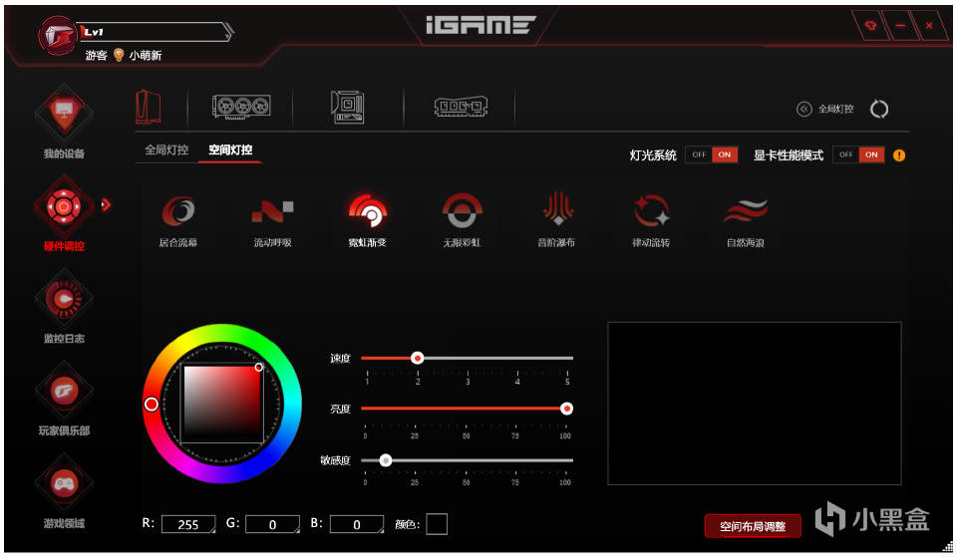The image size is (957, 560).
Task: Click the skin shirt icon in title bar
Action: (870, 26)
